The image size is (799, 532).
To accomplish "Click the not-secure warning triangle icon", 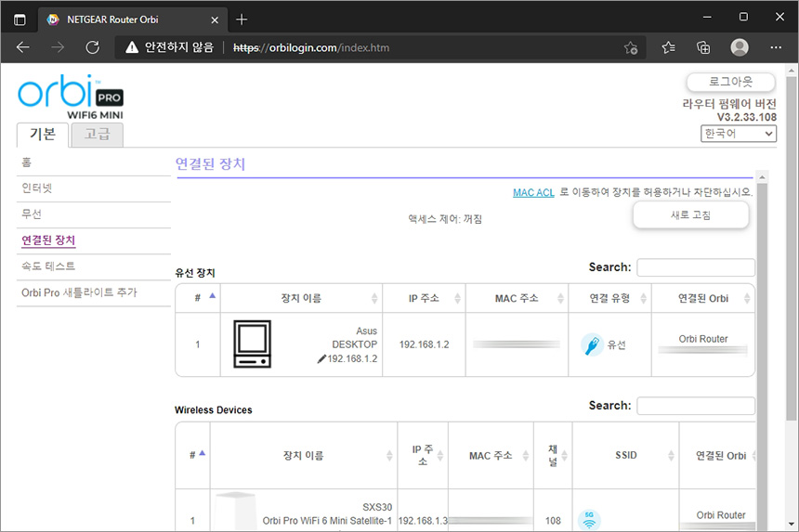I will click(x=132, y=48).
